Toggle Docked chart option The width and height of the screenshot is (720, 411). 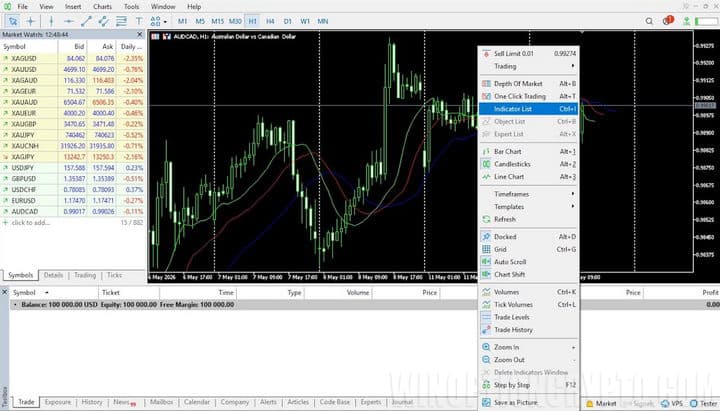tap(529, 237)
